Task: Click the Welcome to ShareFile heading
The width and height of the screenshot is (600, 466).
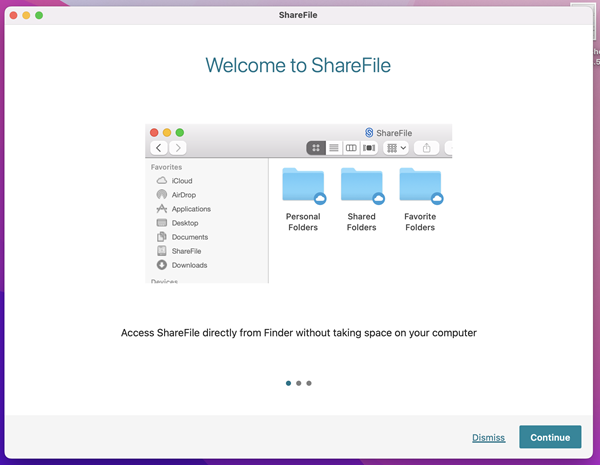Action: click(x=298, y=65)
